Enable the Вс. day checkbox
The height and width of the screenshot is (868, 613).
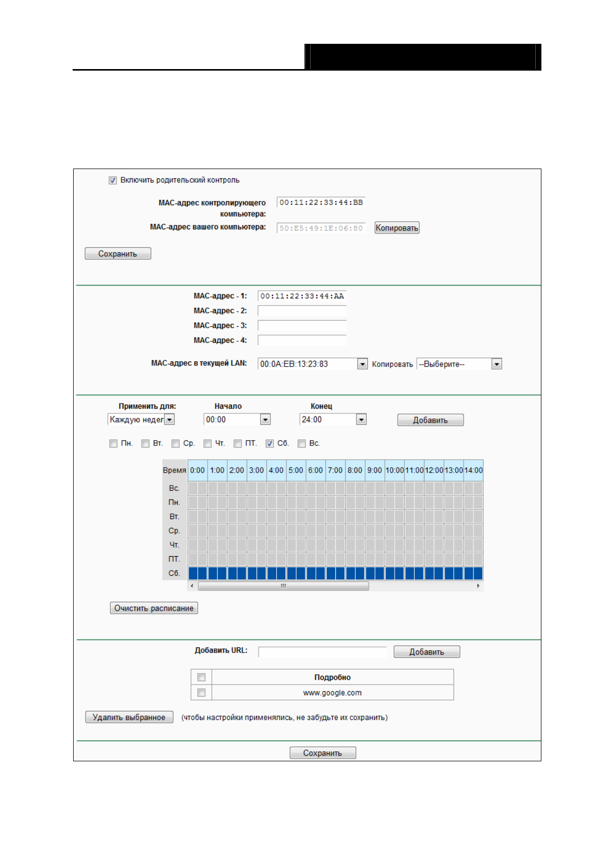[302, 444]
